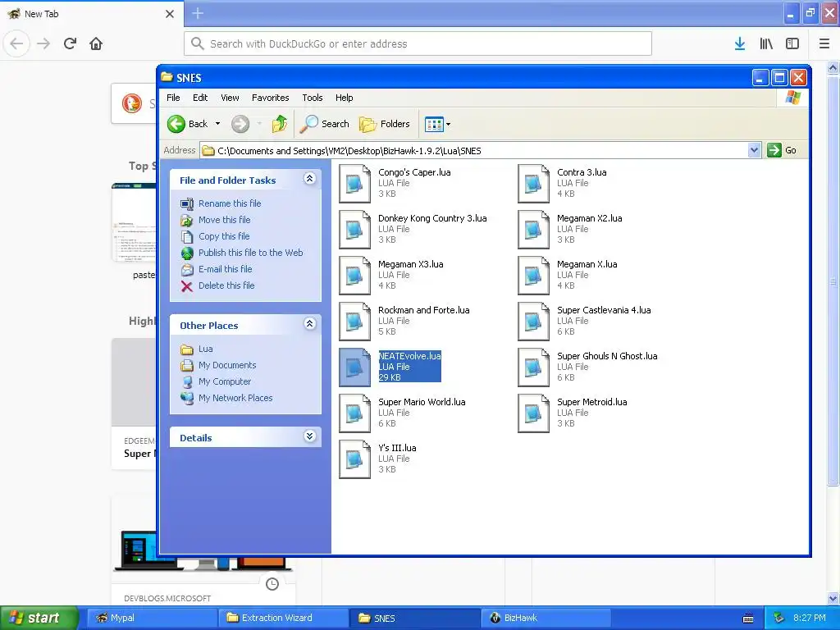Image resolution: width=840 pixels, height=630 pixels.
Task: Click the Up folder icon in toolbar
Action: 279,124
